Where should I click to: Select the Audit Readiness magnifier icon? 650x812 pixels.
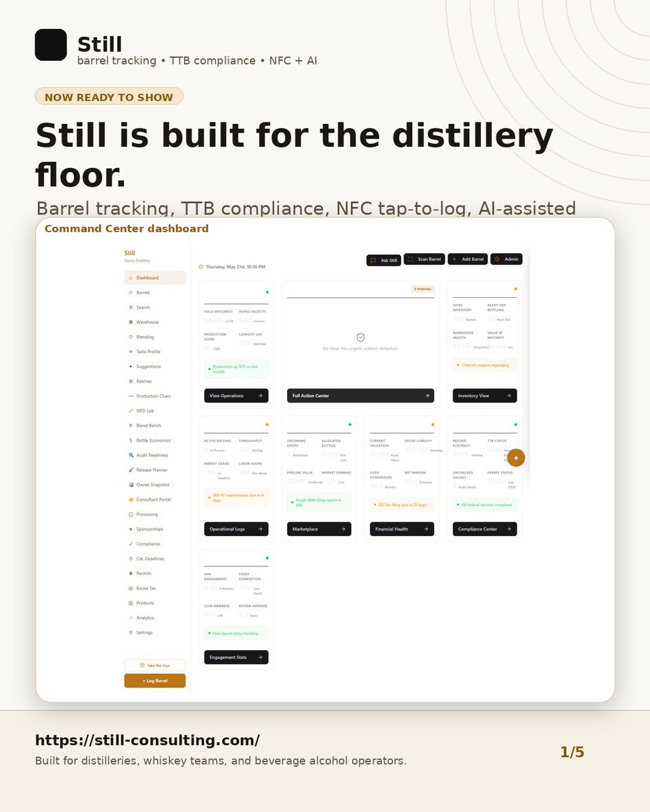(131, 455)
